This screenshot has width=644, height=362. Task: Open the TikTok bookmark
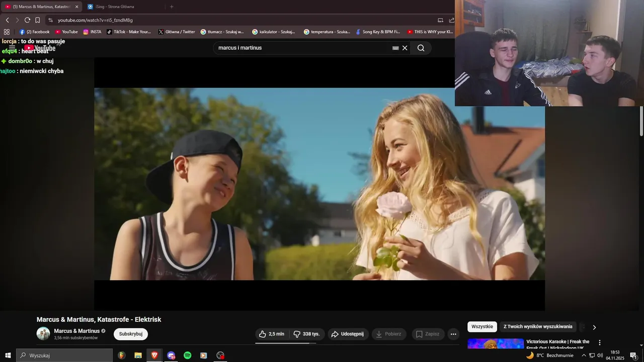tap(128, 32)
